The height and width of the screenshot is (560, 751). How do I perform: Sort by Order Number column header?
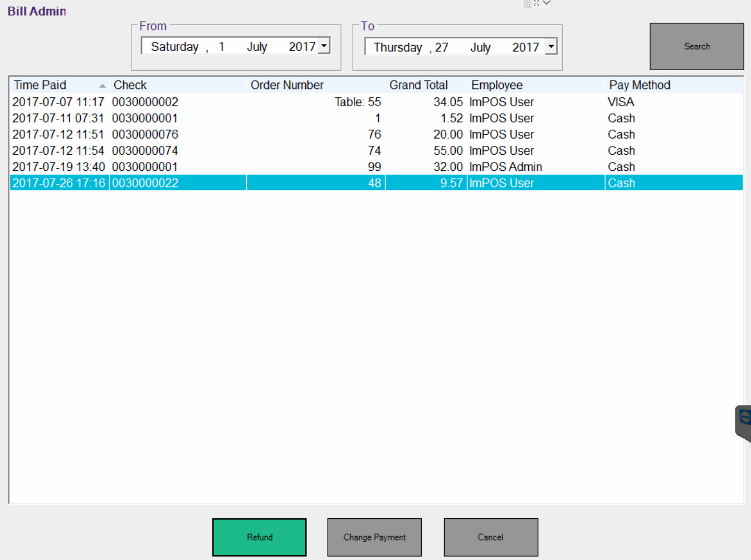click(316, 85)
